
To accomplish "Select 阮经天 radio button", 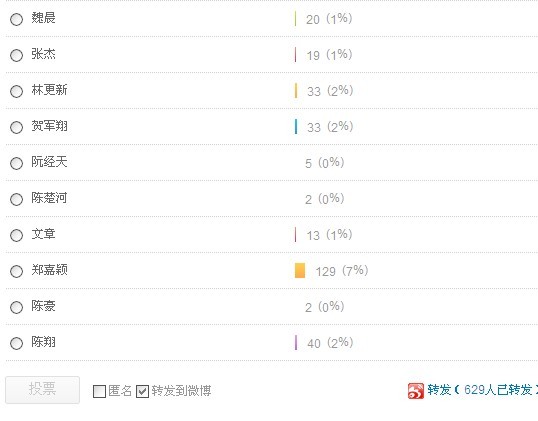I will pyautogui.click(x=16, y=163).
